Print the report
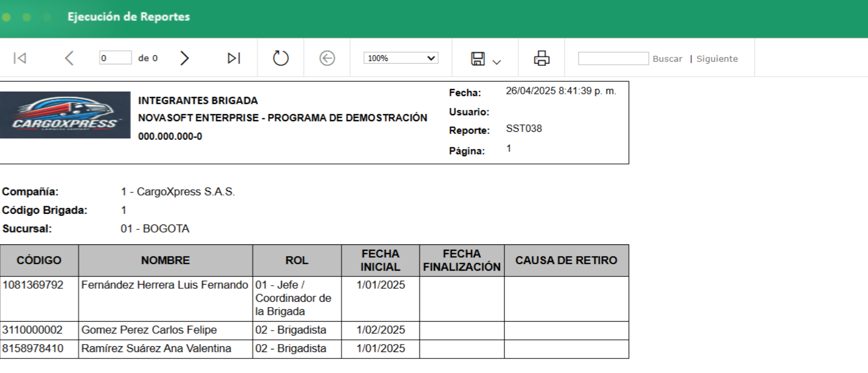The width and height of the screenshot is (868, 373). (542, 58)
